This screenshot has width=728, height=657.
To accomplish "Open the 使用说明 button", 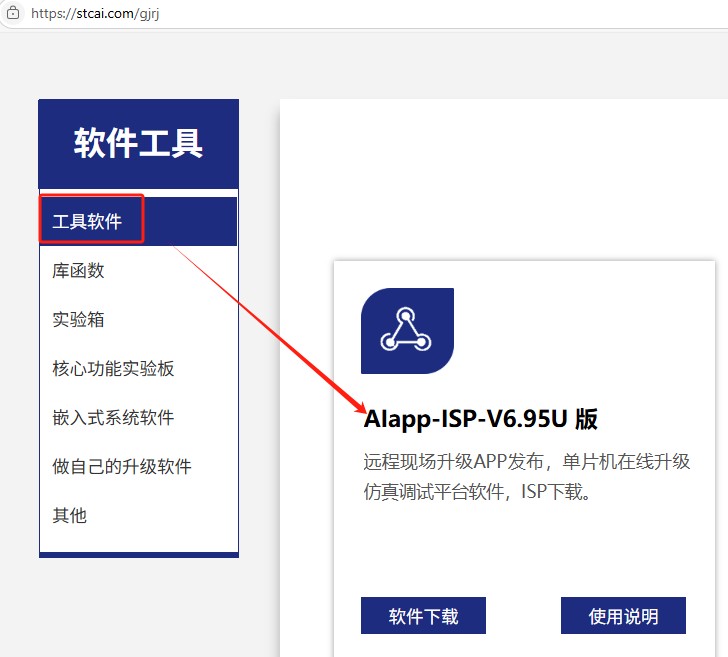I will click(x=623, y=616).
